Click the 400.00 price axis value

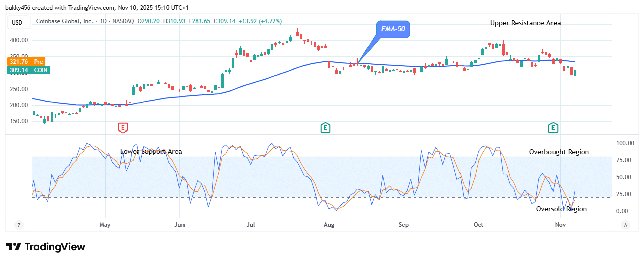click(x=19, y=40)
